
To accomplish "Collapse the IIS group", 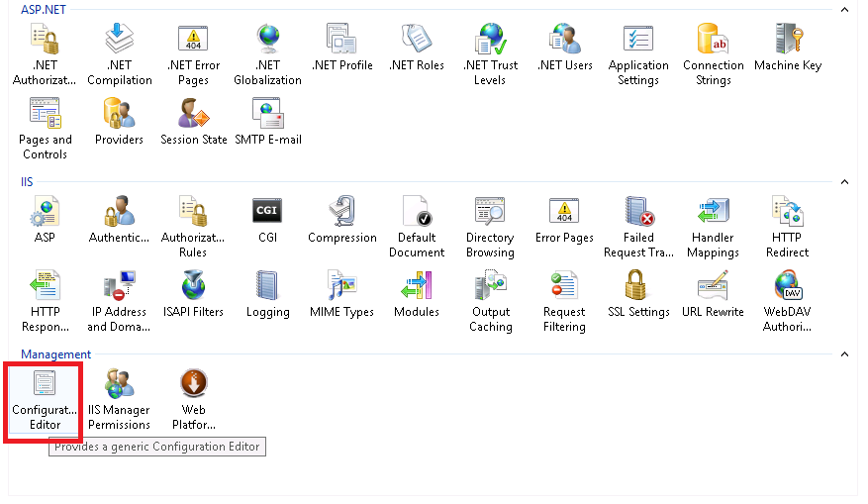I will click(x=845, y=181).
